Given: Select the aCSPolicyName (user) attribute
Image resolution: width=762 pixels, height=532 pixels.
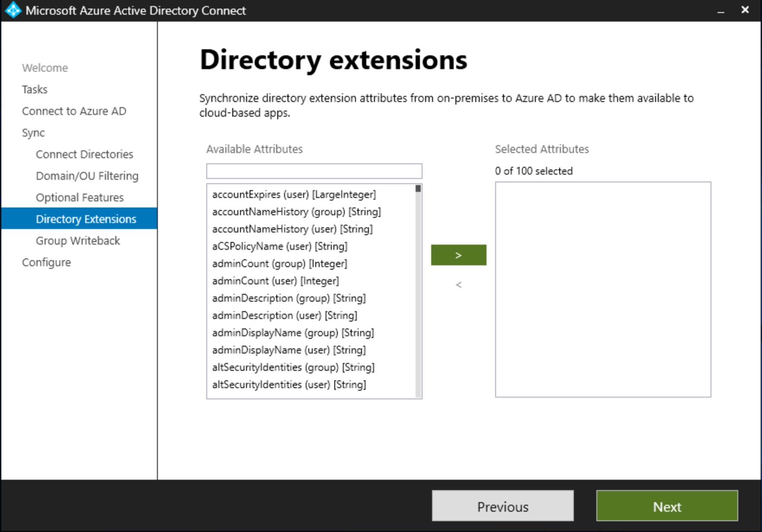Looking at the screenshot, I should (x=279, y=246).
